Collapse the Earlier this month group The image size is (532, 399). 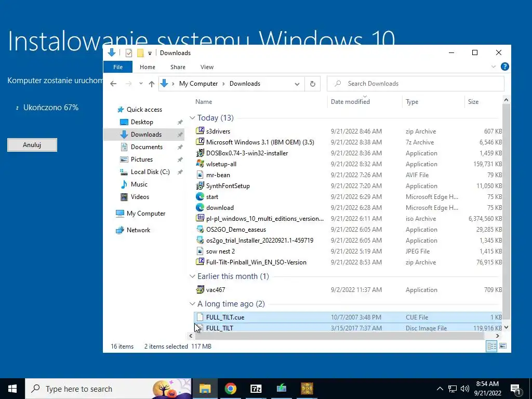pos(192,276)
